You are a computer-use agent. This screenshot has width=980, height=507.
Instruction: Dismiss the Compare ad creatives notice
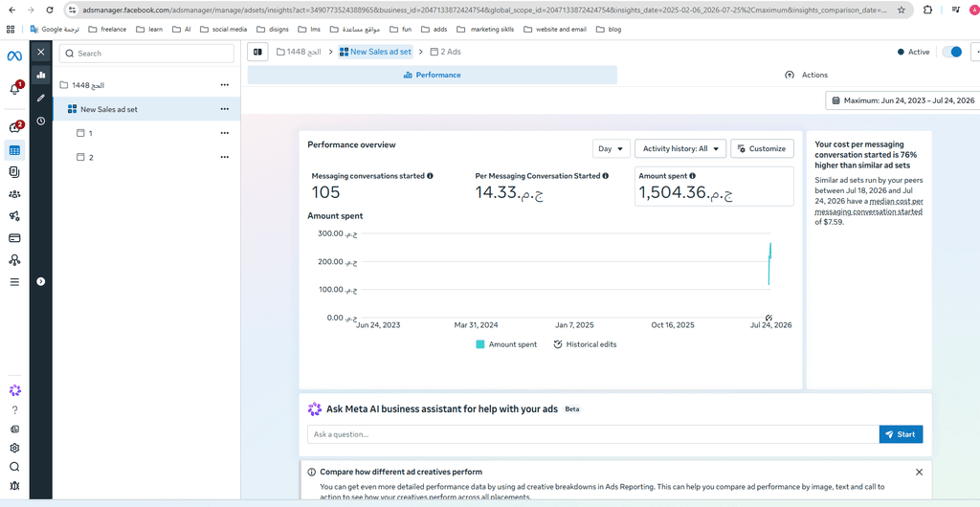tap(919, 472)
